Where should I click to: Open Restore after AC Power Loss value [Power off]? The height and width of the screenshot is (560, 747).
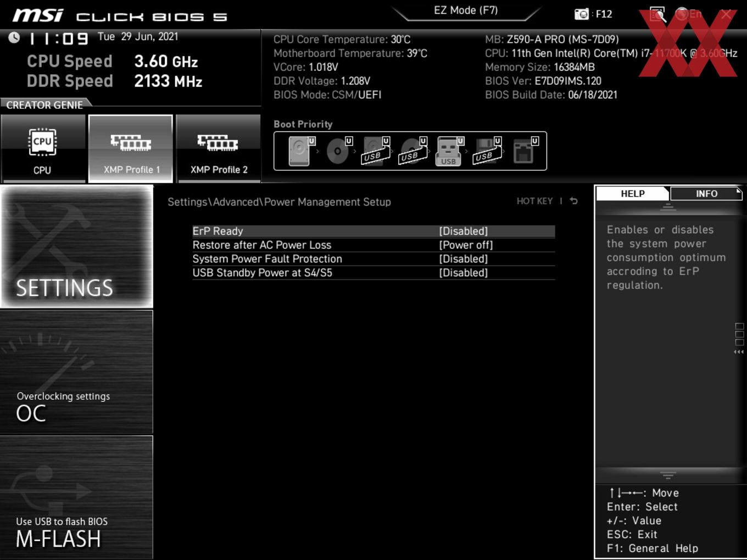coord(466,245)
